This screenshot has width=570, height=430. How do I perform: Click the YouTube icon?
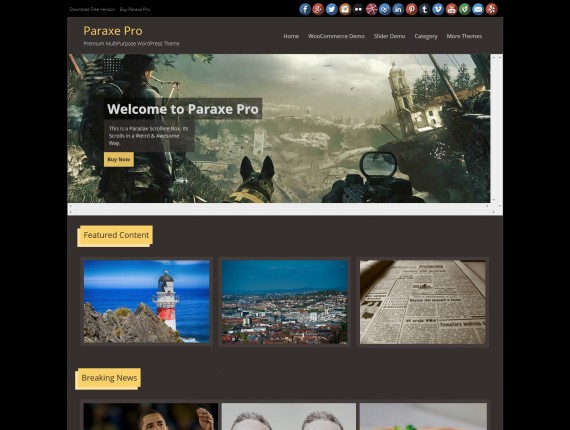pos(451,9)
